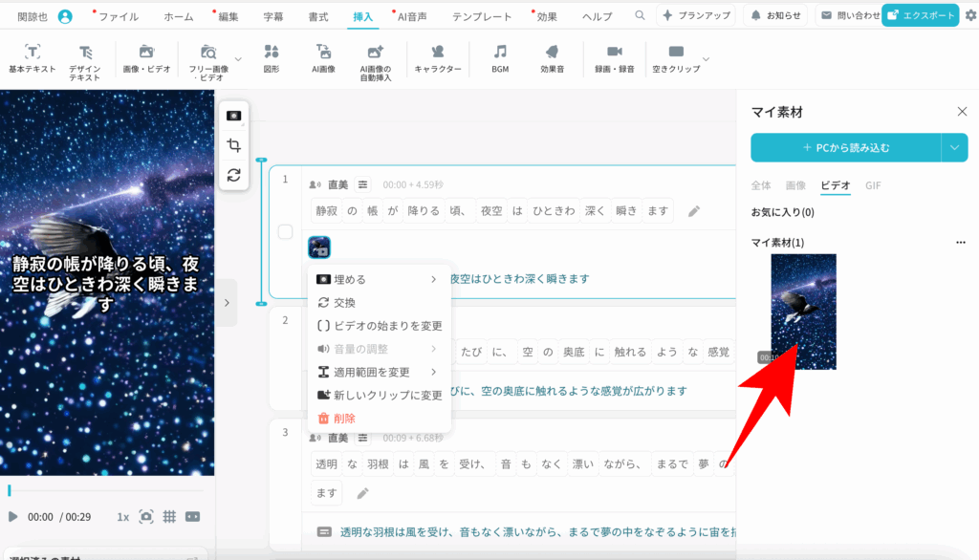
Task: Click the subtitle icon in clip 3
Action: tap(324, 532)
